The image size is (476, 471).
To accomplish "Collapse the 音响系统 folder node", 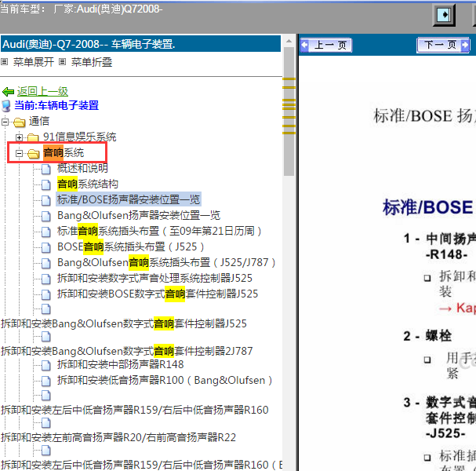I will tap(19, 153).
